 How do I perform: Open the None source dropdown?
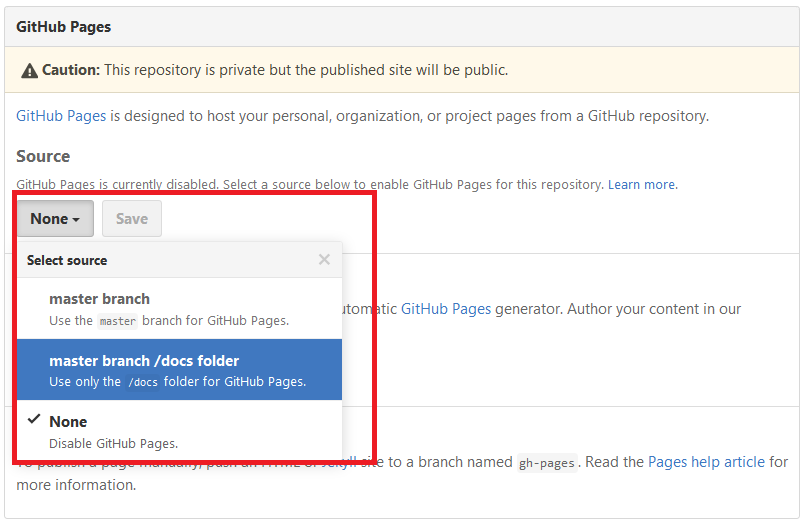click(56, 219)
